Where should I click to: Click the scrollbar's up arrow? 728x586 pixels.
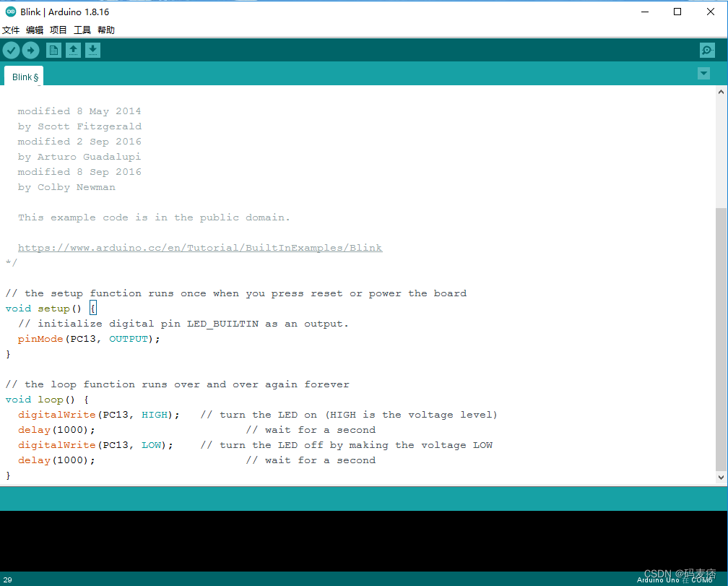pyautogui.click(x=721, y=90)
